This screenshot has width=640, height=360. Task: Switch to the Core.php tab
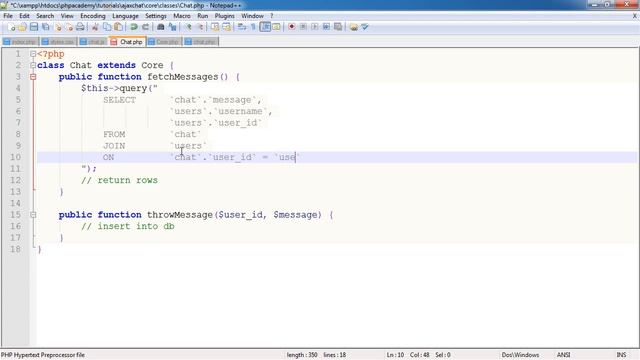(164, 42)
